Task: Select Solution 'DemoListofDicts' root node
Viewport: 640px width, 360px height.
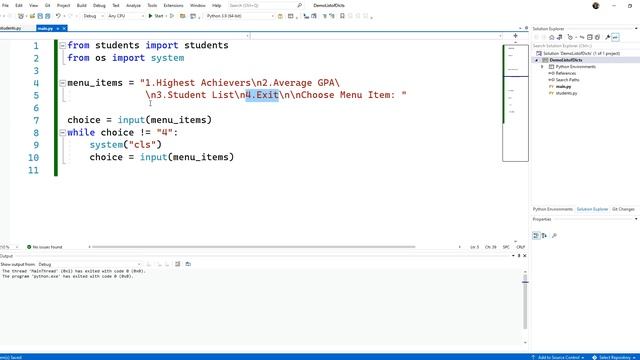Action: click(581, 53)
